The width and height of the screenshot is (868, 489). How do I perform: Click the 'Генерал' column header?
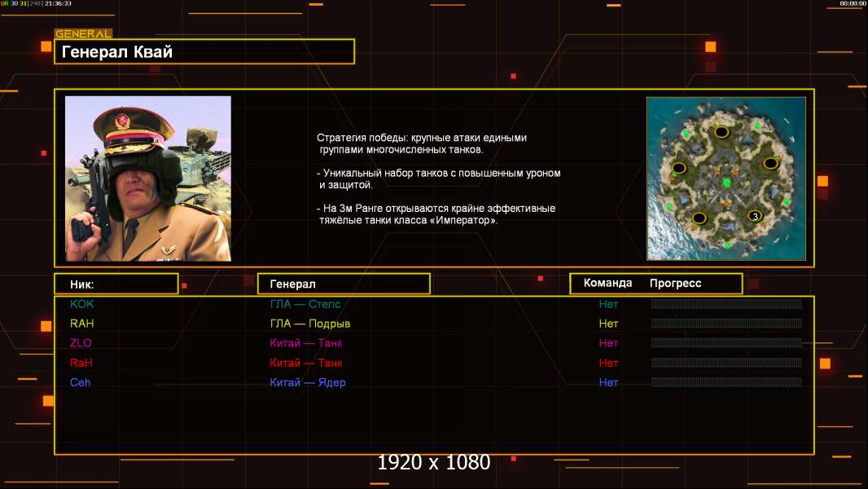click(344, 284)
